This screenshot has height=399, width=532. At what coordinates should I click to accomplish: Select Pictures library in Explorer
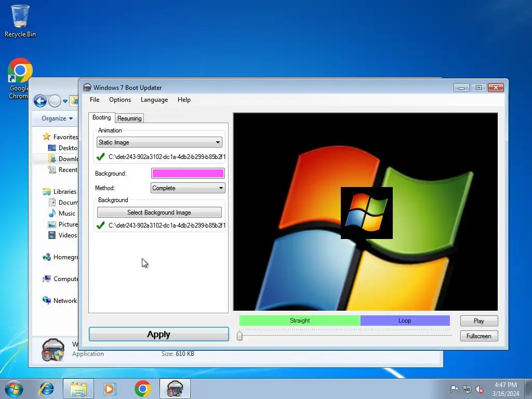coord(63,224)
